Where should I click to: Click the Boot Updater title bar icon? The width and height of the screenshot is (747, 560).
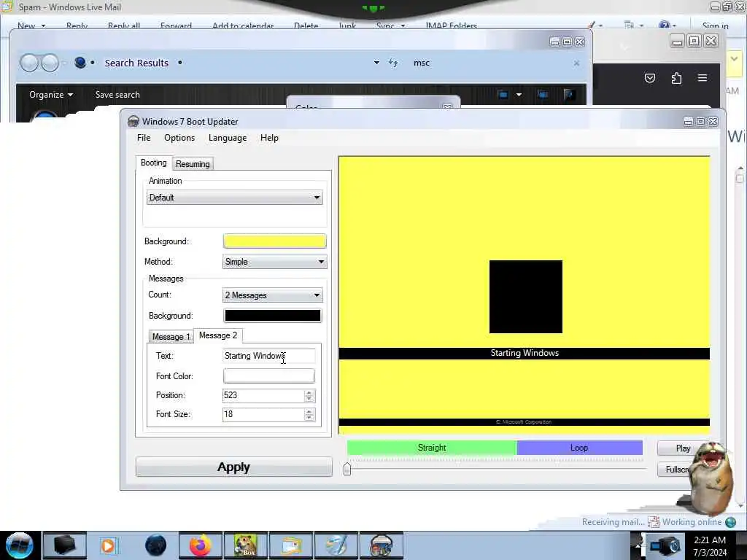(133, 122)
